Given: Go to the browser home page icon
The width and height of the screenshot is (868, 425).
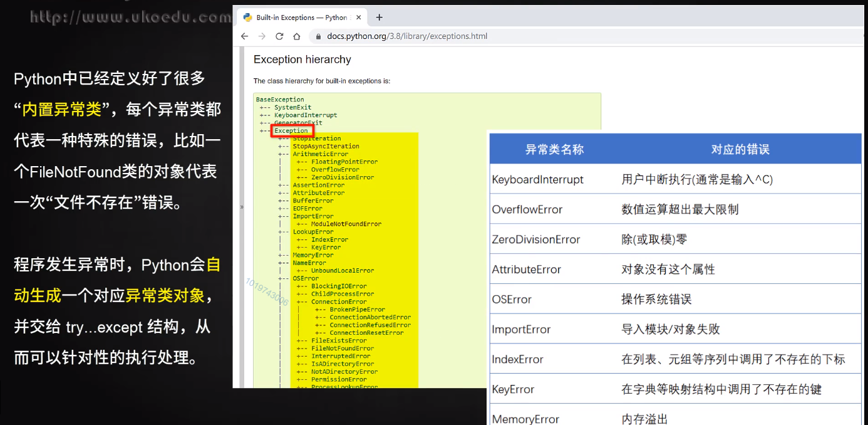Looking at the screenshot, I should [x=297, y=36].
